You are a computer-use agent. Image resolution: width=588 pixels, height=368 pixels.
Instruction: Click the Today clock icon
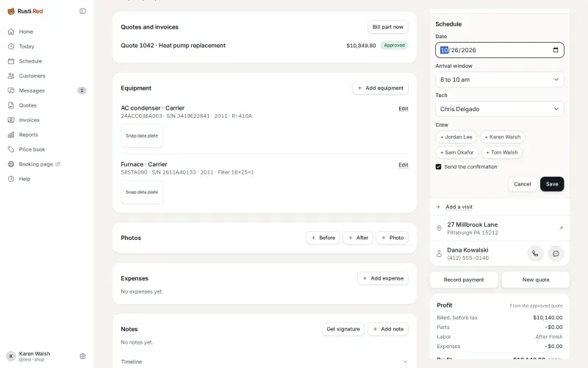pos(11,46)
